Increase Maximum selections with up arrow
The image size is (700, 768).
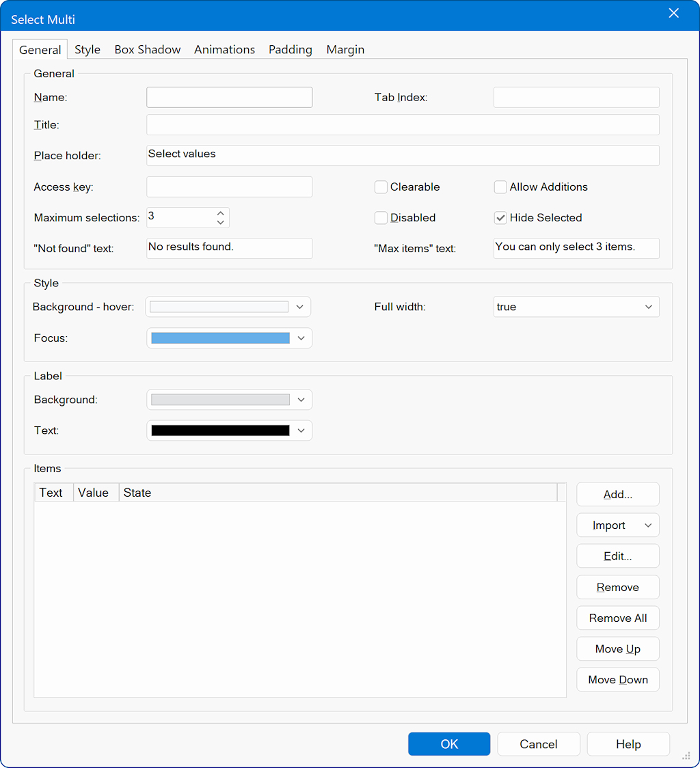click(220, 212)
